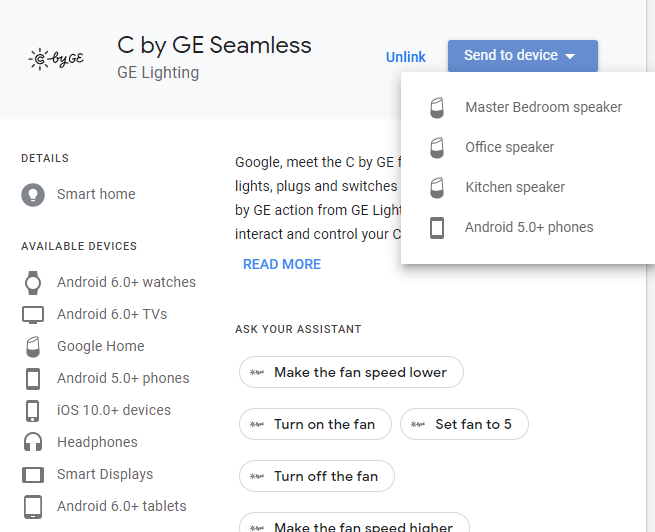This screenshot has width=655, height=532.
Task: Click the Smart home category text
Action: click(x=96, y=194)
